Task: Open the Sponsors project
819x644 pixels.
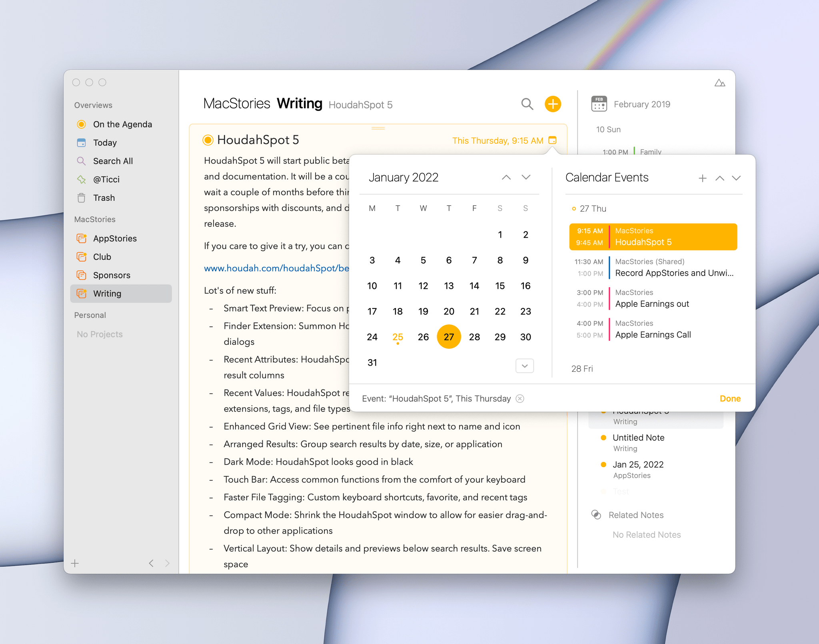Action: (x=121, y=275)
